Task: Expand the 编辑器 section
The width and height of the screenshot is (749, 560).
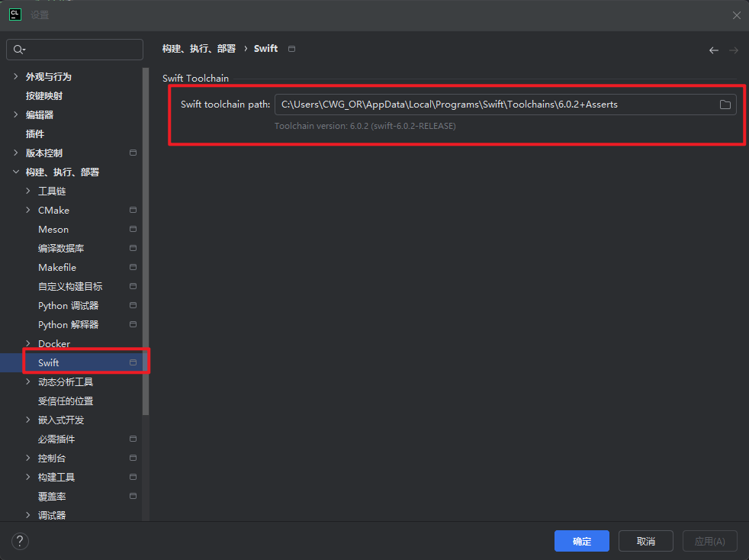Action: pos(16,114)
